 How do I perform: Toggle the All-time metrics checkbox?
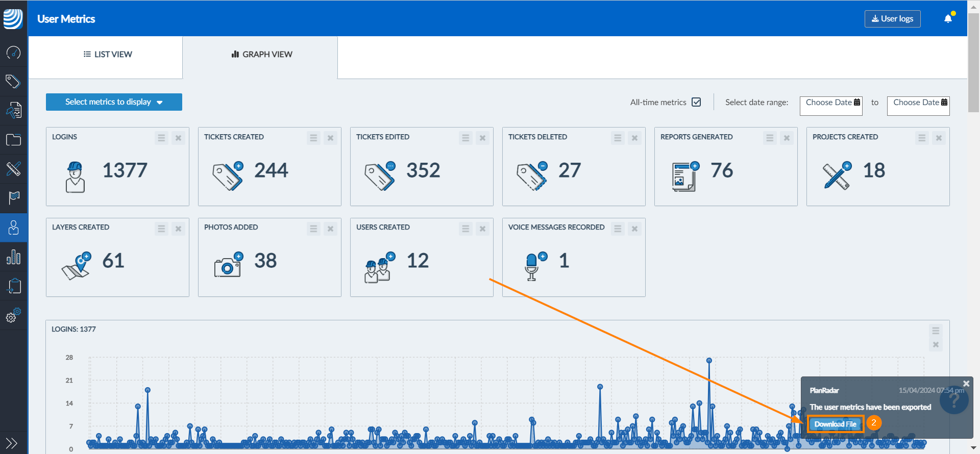696,102
